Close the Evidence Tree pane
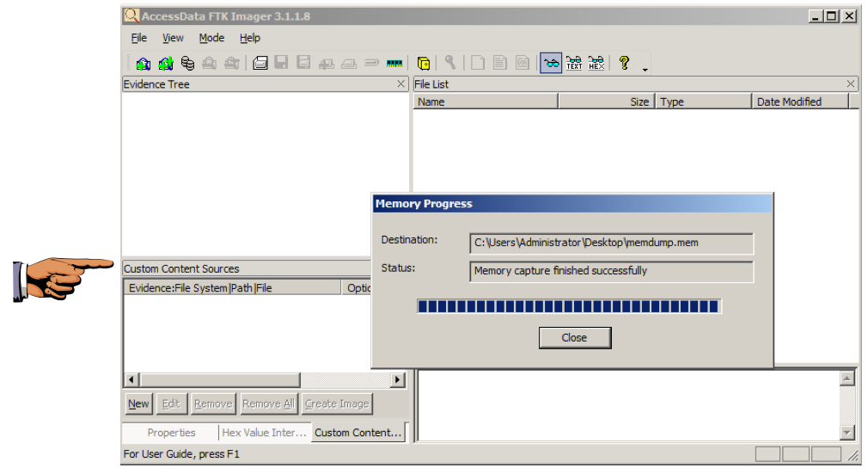The width and height of the screenshot is (868, 474). coord(400,83)
